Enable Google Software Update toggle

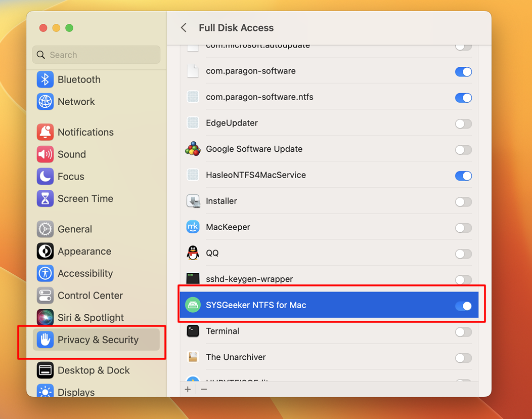[463, 150]
